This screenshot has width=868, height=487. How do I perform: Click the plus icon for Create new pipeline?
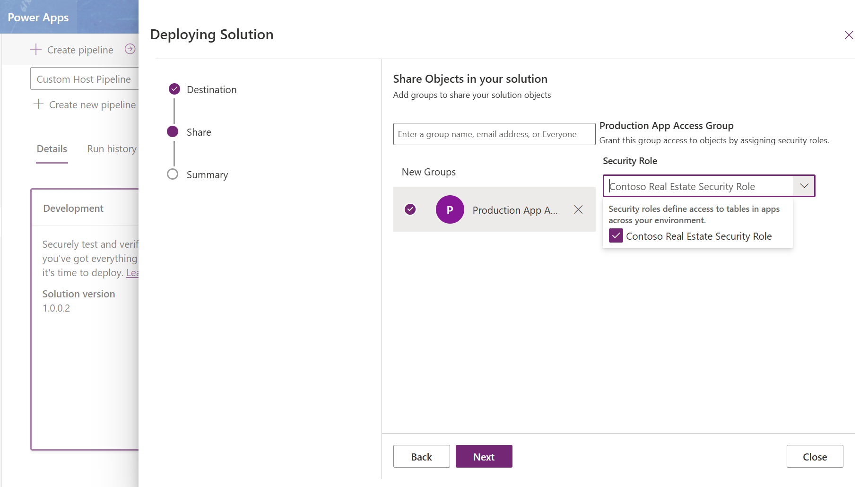(39, 104)
